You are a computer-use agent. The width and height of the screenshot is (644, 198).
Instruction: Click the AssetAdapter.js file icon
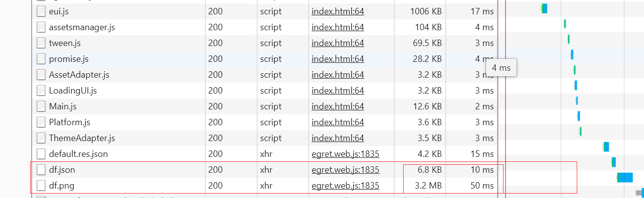pyautogui.click(x=41, y=75)
